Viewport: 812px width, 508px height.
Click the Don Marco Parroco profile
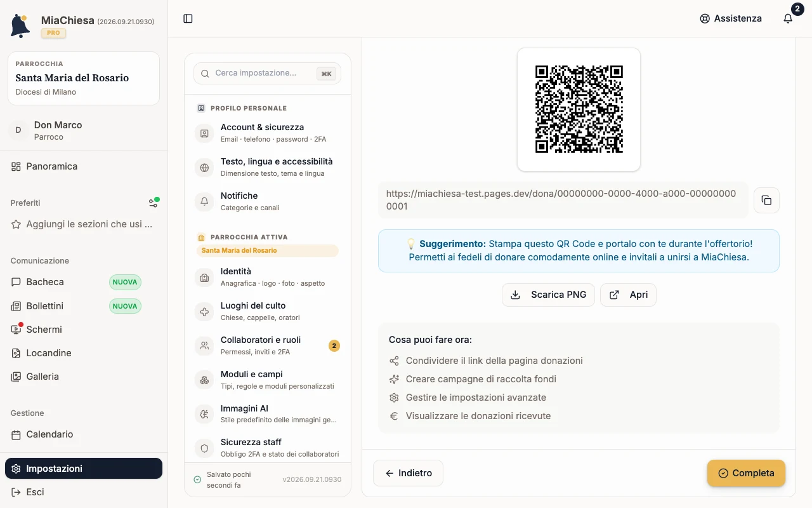pos(84,130)
